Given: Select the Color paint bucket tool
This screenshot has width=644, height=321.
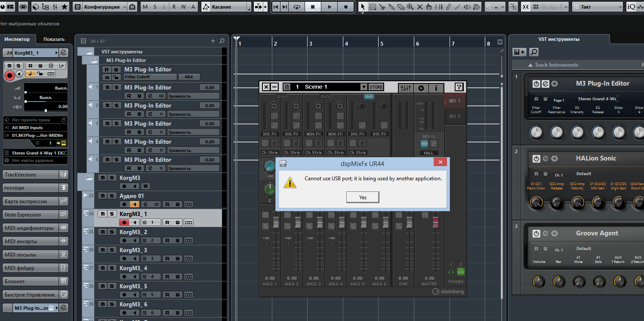Looking at the screenshot, I should coord(477,7).
